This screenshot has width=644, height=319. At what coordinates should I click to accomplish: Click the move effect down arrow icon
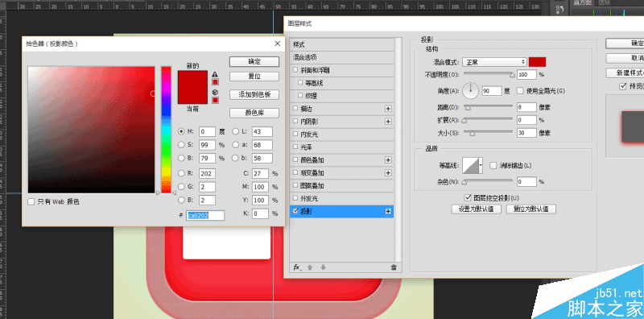click(324, 267)
